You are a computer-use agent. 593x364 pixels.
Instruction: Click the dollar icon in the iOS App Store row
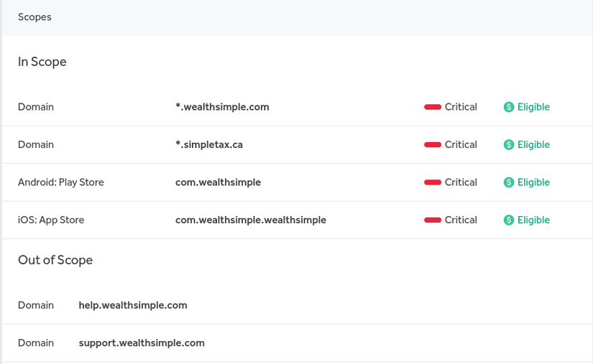pyautogui.click(x=509, y=220)
